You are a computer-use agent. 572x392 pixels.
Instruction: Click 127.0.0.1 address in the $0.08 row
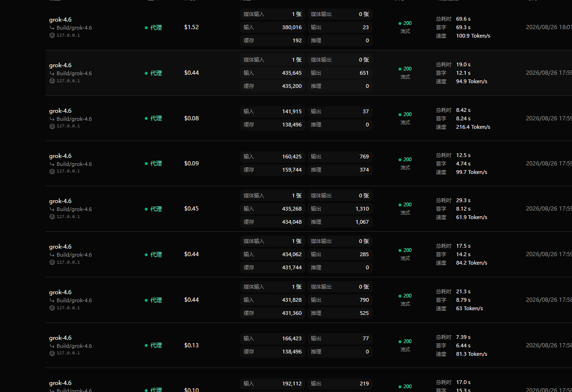click(x=68, y=126)
